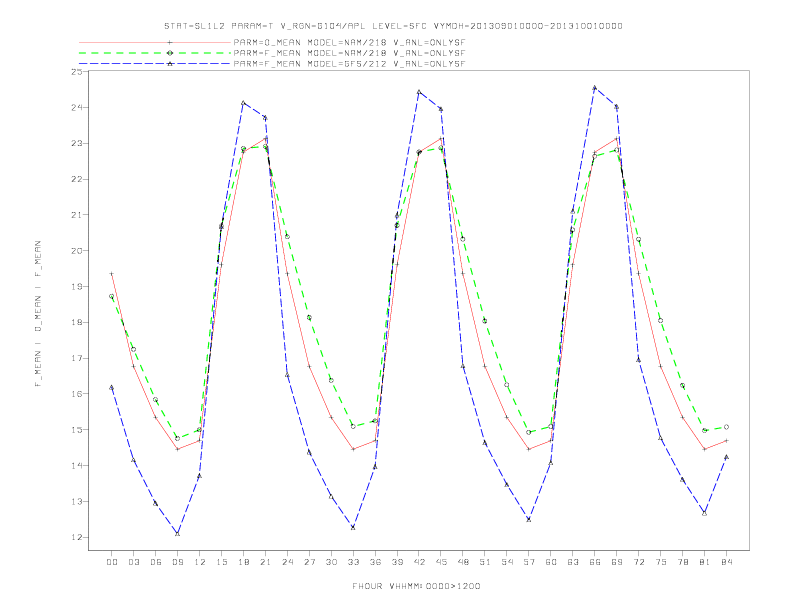This screenshot has height=612, width=792.
Task: Click x-axis forecast hour label 27
Action: tap(309, 562)
